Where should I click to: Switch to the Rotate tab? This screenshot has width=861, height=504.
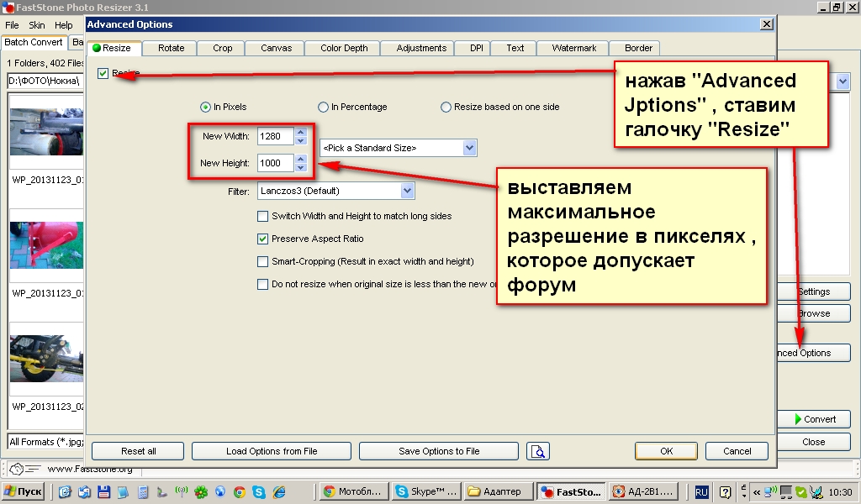pyautogui.click(x=172, y=48)
